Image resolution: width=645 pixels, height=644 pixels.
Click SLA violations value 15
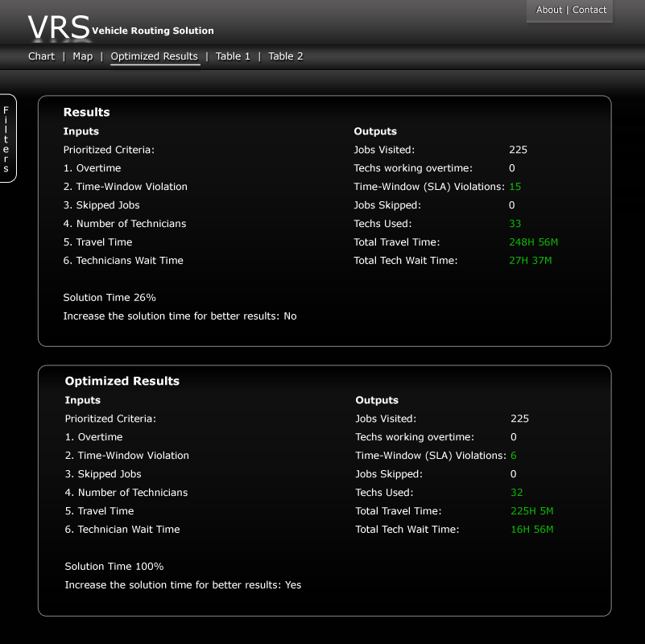515,187
